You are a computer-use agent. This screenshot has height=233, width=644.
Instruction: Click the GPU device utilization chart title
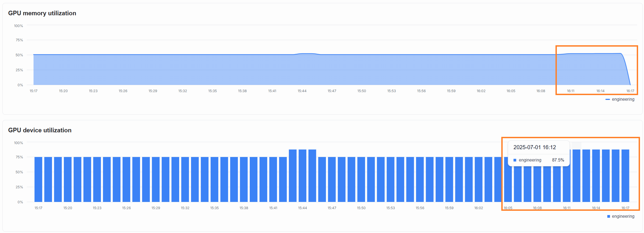click(40, 130)
